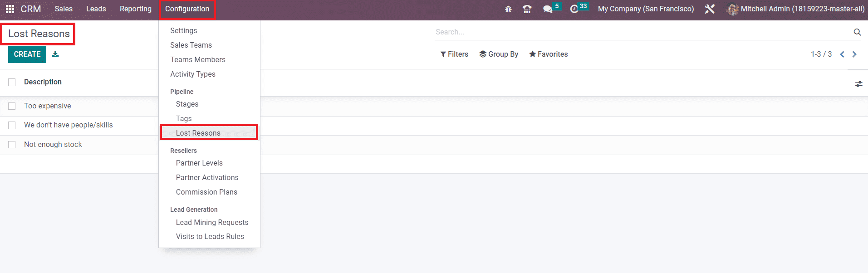Tick the Not enough stock checkbox
Viewport: 868px width, 273px height.
pyautogui.click(x=12, y=145)
